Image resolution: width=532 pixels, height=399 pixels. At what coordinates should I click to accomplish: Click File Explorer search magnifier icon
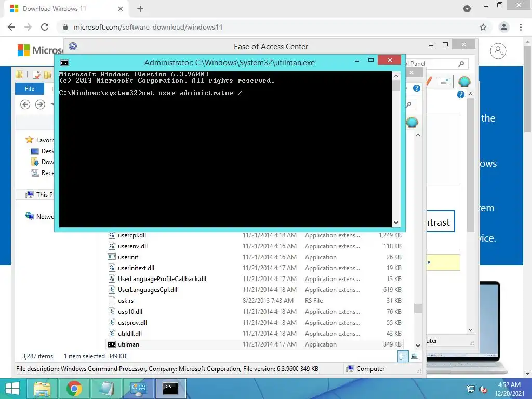click(409, 104)
